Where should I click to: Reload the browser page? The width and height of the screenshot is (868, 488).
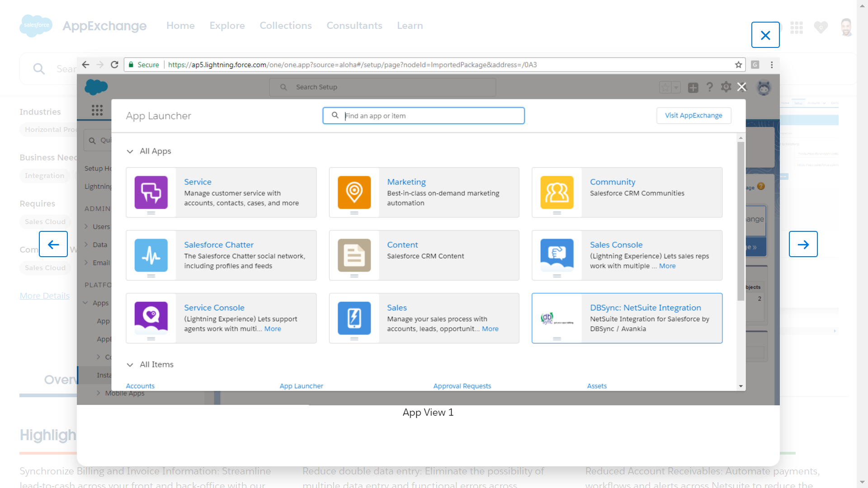tap(114, 65)
